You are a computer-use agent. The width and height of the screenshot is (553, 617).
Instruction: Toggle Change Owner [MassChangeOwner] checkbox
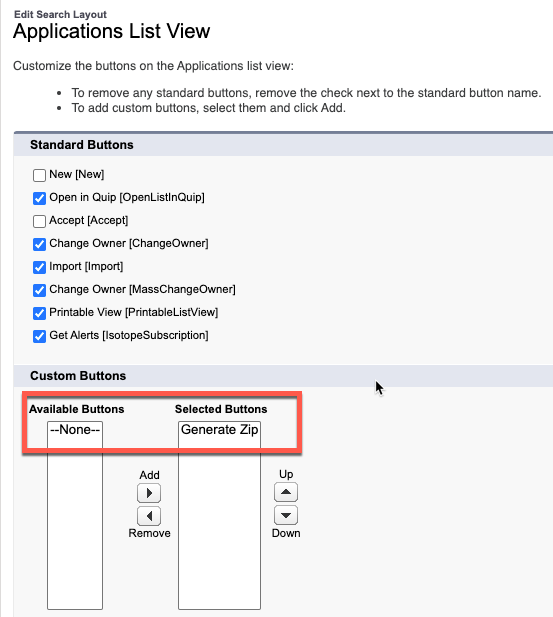coord(39,290)
